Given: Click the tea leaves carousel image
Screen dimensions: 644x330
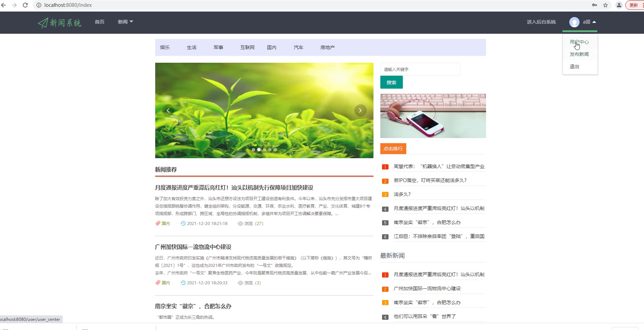Looking at the screenshot, I should (264, 110).
